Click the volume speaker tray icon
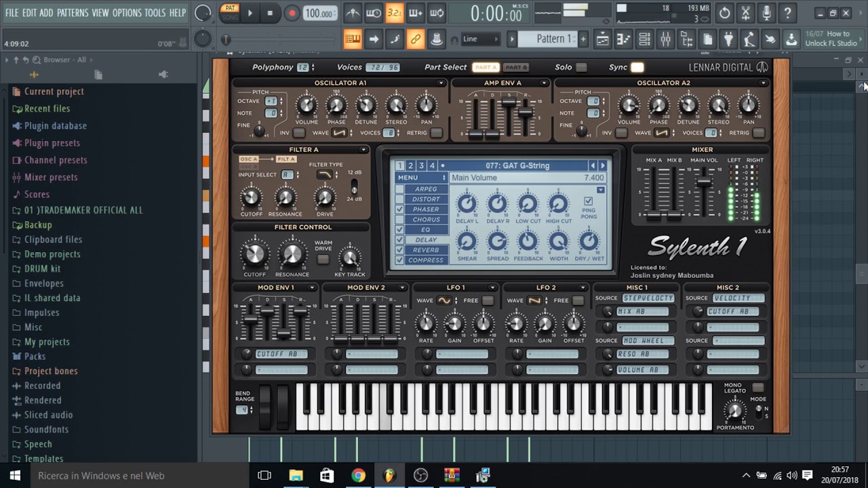Viewport: 868px width, 488px height. (x=791, y=476)
